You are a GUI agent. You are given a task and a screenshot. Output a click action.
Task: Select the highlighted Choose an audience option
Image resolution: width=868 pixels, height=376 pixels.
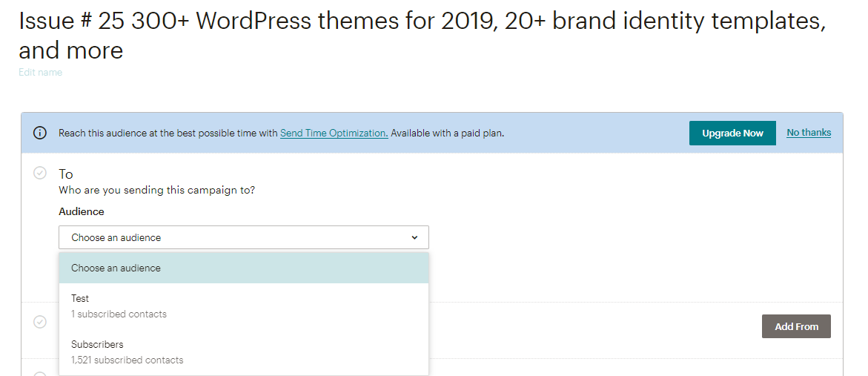[244, 268]
